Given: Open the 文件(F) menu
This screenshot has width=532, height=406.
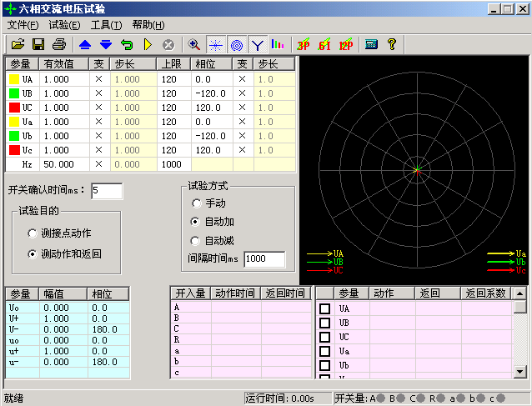Looking at the screenshot, I should [x=23, y=25].
